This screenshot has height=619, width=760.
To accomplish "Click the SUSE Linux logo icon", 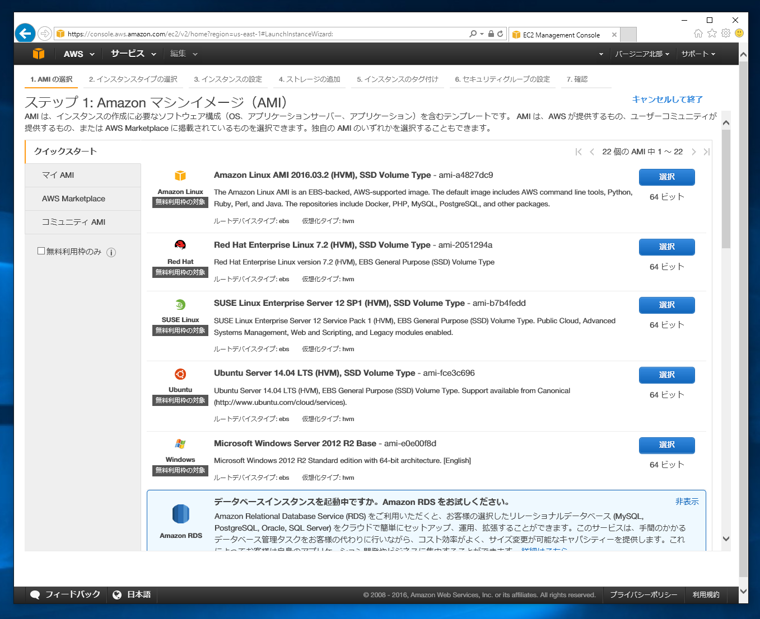I will (x=180, y=304).
